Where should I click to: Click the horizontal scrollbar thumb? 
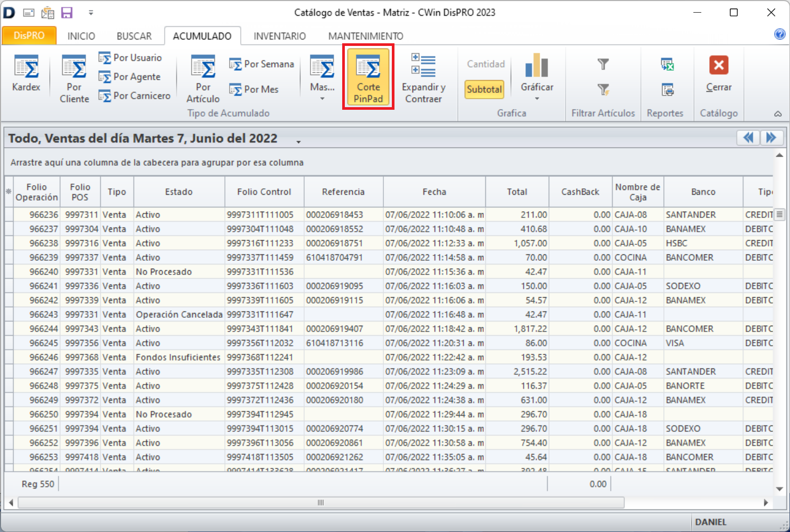[x=321, y=502]
